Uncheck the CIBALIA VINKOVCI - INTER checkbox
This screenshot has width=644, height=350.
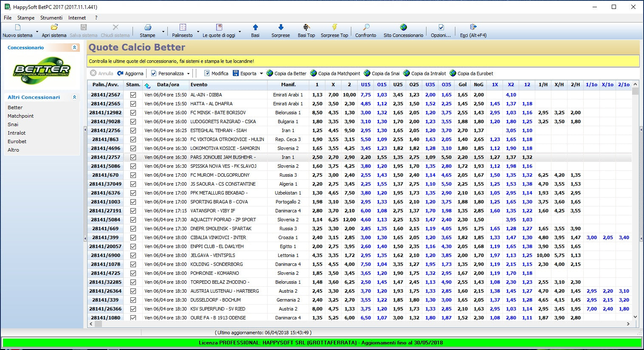tap(133, 237)
